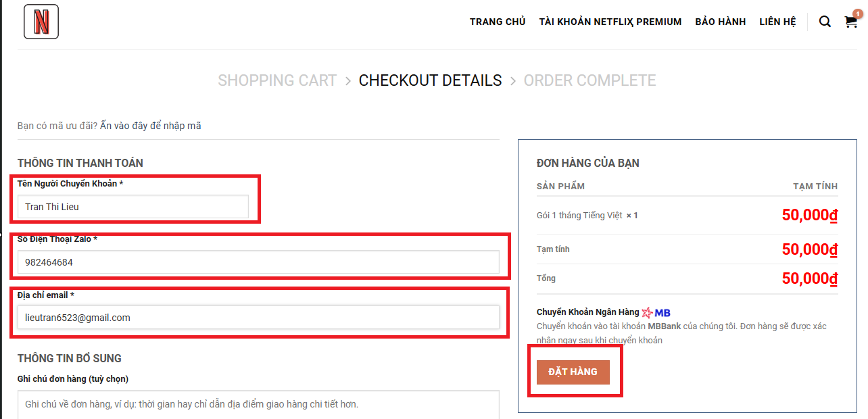Click the ORDER COMPLETE step
868x419 pixels.
589,80
